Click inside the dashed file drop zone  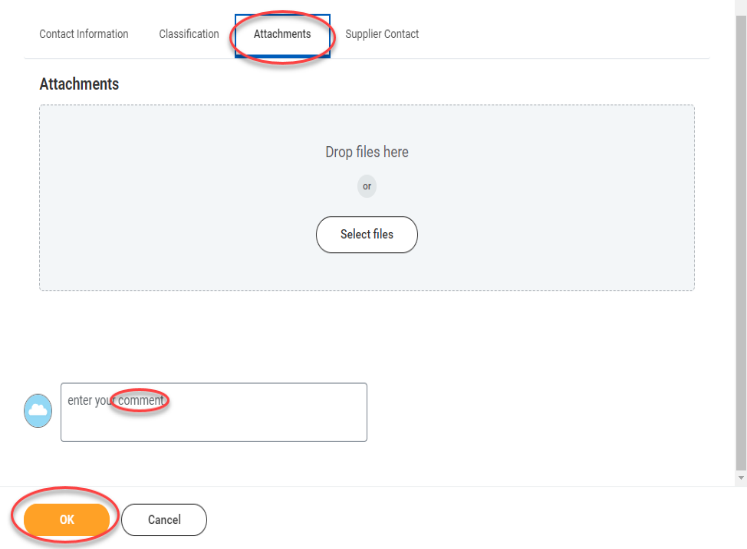pyautogui.click(x=367, y=198)
